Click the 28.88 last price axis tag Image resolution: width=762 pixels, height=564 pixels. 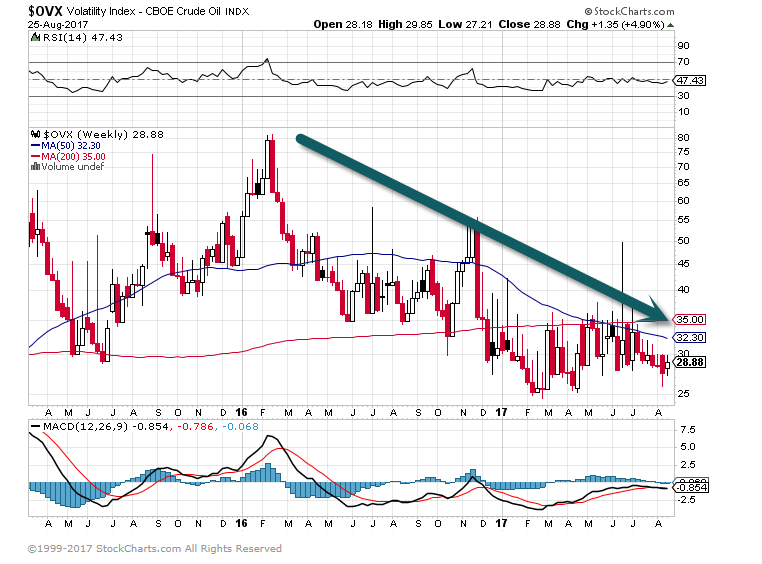pos(690,362)
